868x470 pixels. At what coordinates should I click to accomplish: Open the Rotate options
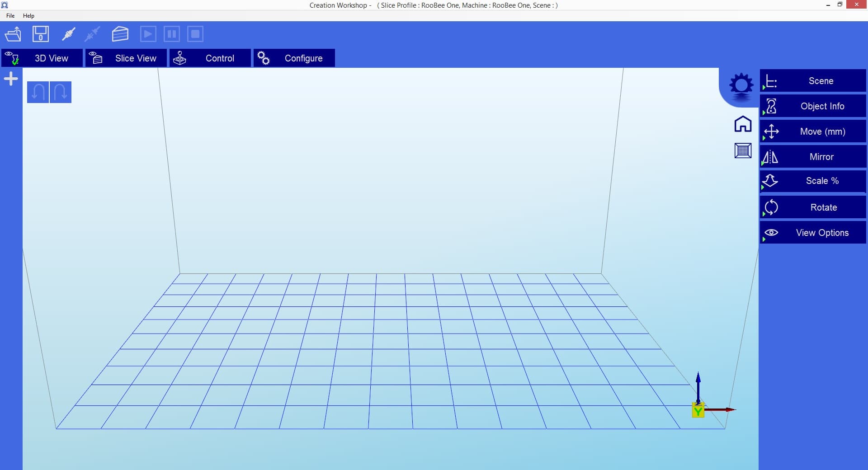click(x=812, y=207)
